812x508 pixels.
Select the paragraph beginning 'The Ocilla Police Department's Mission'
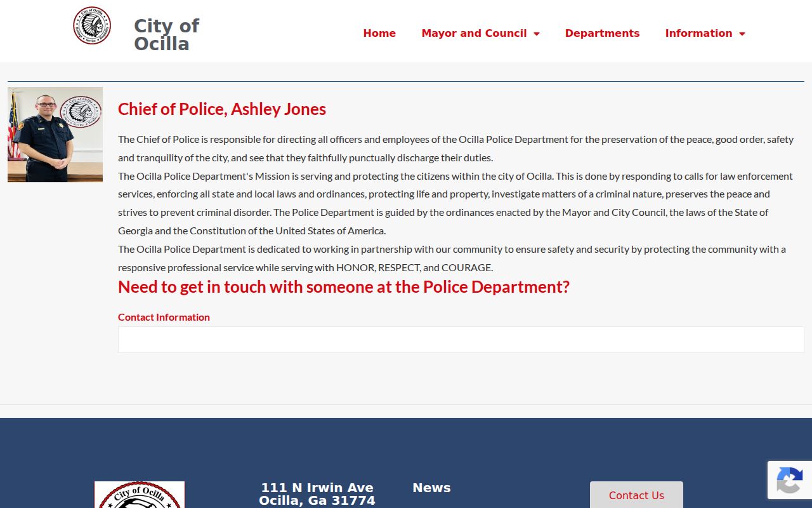pos(455,203)
